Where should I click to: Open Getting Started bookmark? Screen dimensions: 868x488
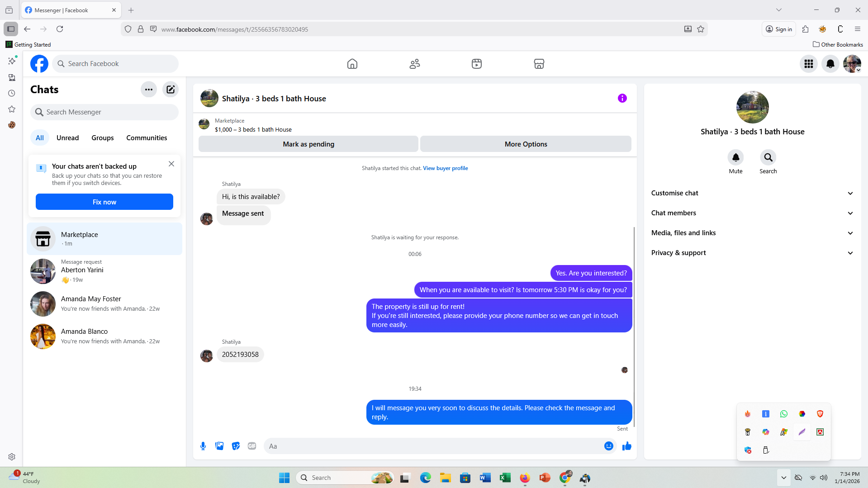28,44
